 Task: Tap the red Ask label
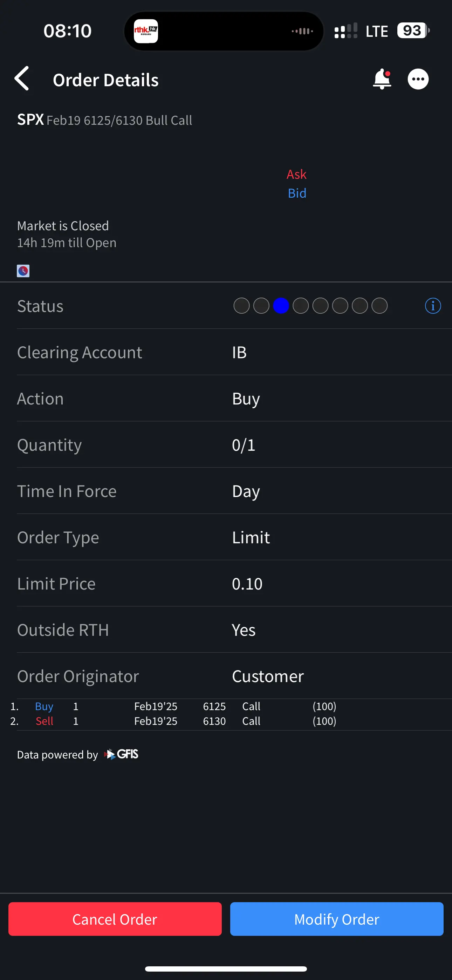[x=296, y=174]
